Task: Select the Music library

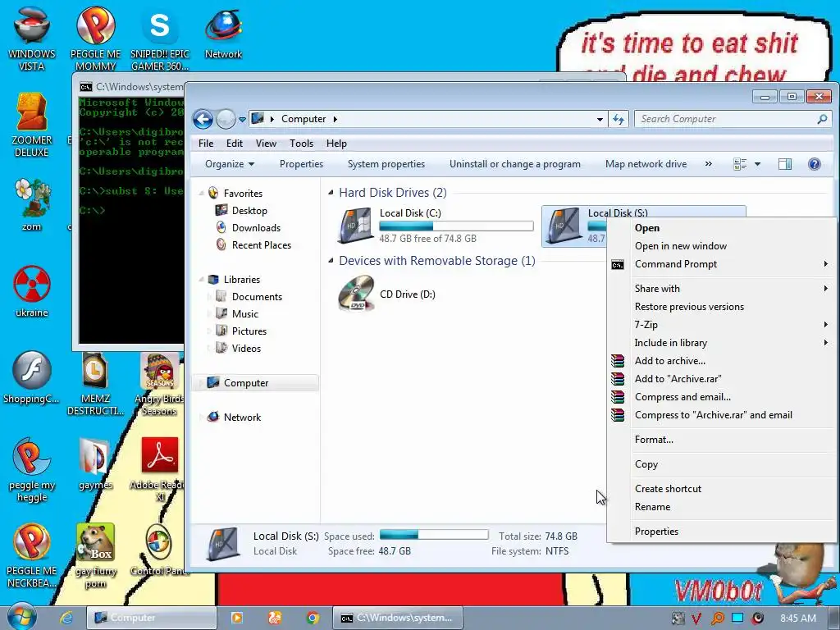Action: [x=244, y=314]
